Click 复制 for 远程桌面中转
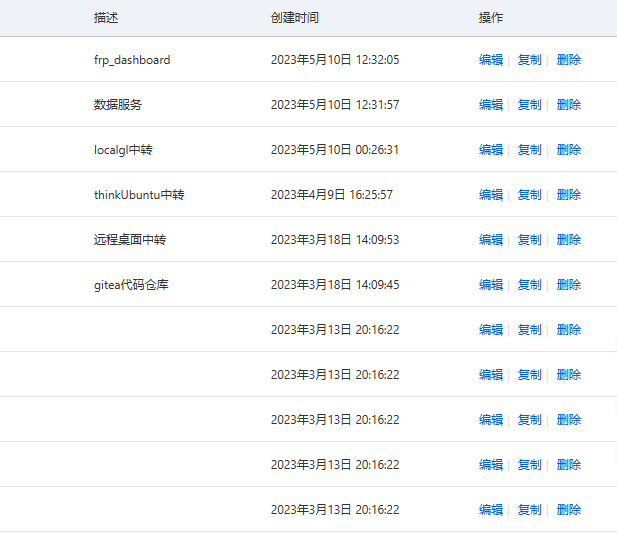This screenshot has width=617, height=542. point(529,240)
